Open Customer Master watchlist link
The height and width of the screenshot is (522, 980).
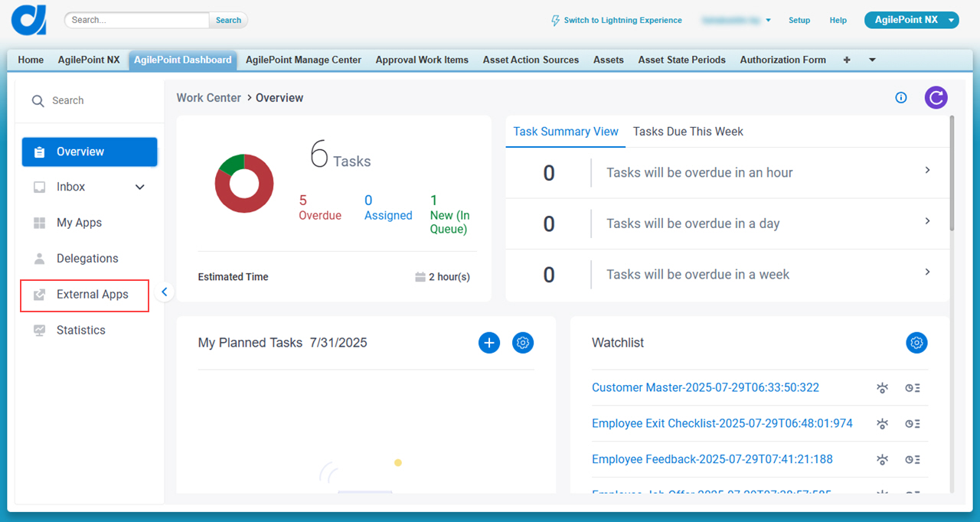point(705,388)
